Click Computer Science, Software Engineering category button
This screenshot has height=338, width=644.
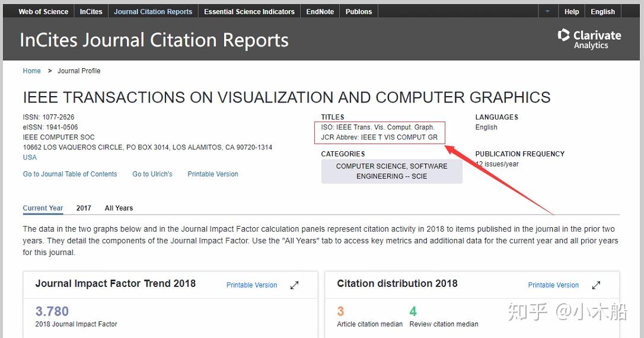point(392,171)
